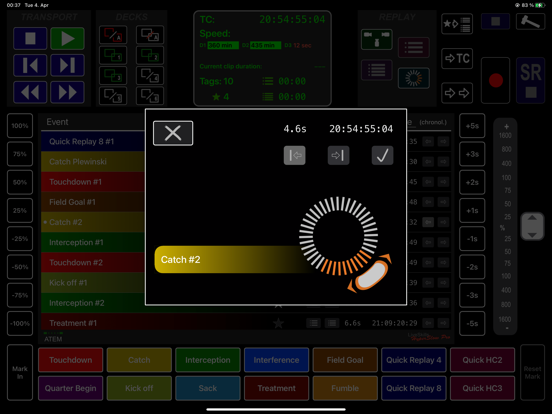Select the Catch #2 clip bar
The width and height of the screenshot is (552, 414).
[x=232, y=259]
